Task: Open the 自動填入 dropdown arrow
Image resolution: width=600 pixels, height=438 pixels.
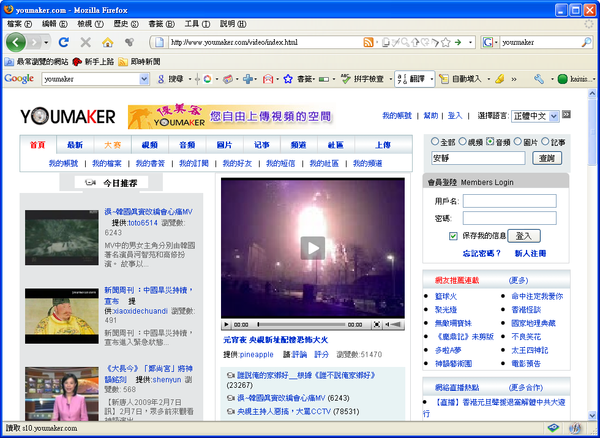Action: 489,79
